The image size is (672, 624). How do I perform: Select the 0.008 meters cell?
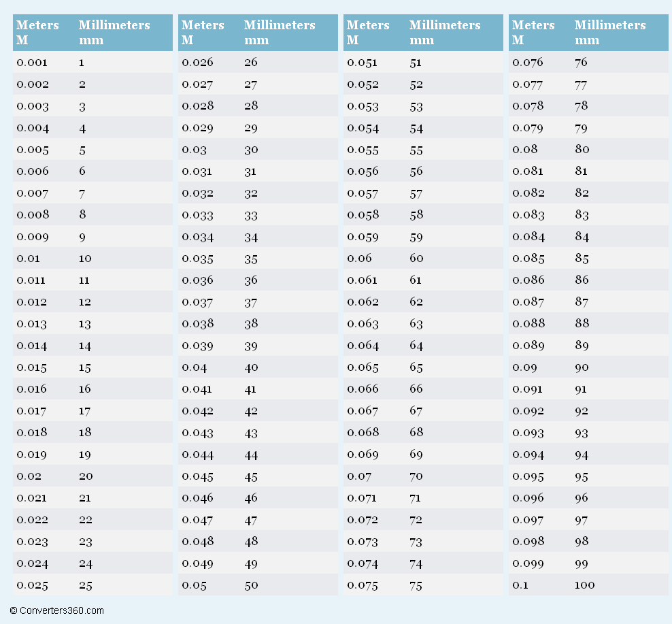(33, 215)
